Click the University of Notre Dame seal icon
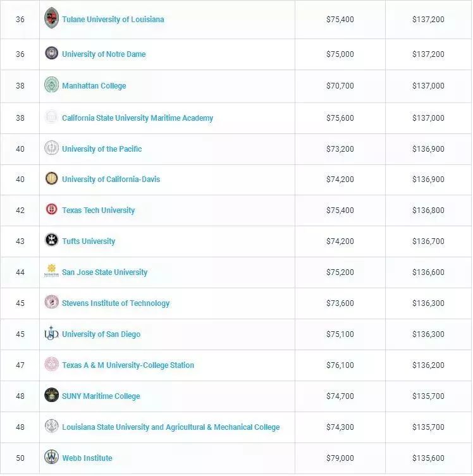Image resolution: width=473 pixels, height=476 pixels. 51,54
